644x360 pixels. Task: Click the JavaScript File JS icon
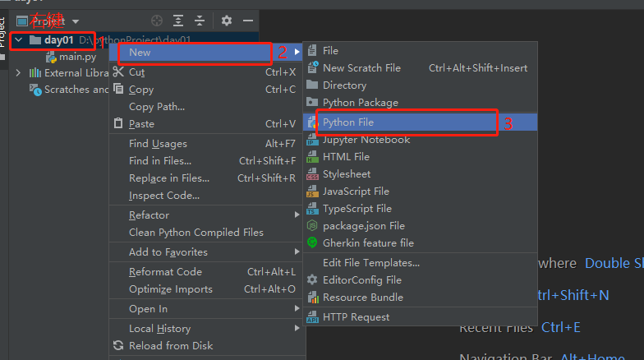(312, 191)
